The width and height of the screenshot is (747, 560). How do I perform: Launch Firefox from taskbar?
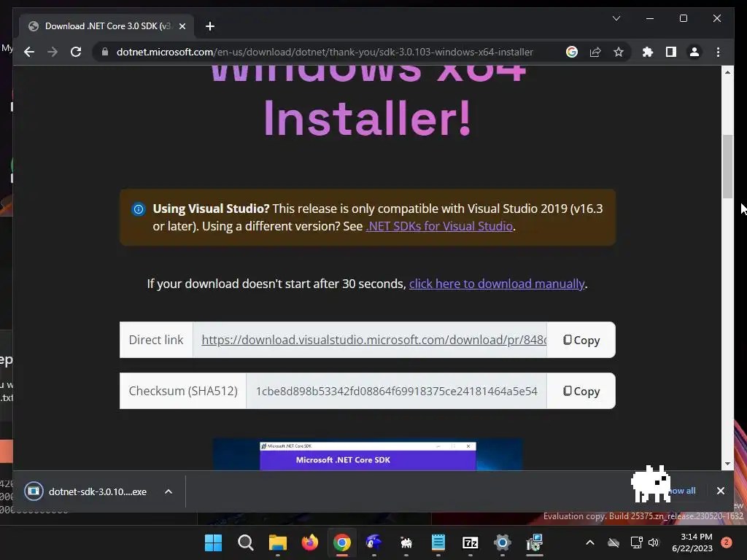(x=309, y=542)
